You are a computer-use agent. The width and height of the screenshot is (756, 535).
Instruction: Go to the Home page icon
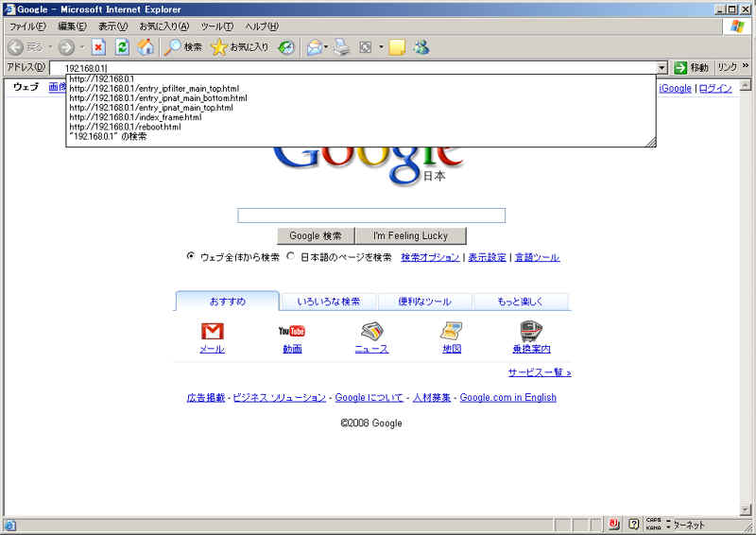pyautogui.click(x=146, y=47)
